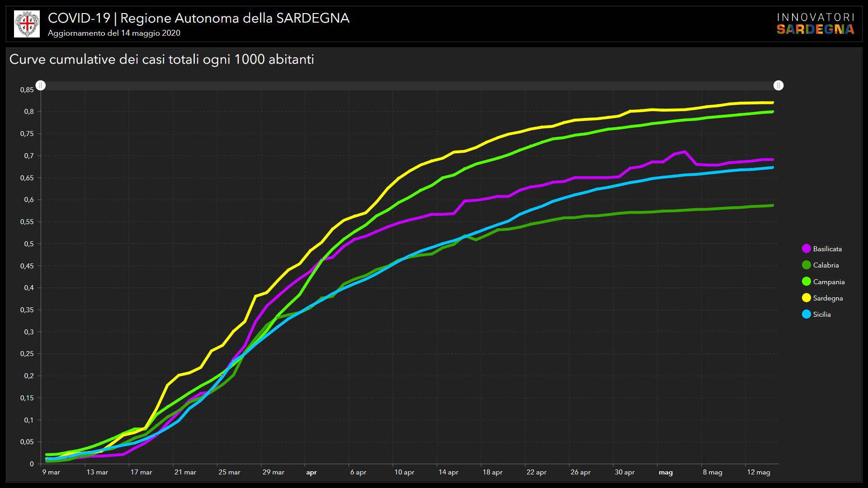The height and width of the screenshot is (488, 868).
Task: Click the Sardegna region coat of arms logo
Action: [x=27, y=24]
